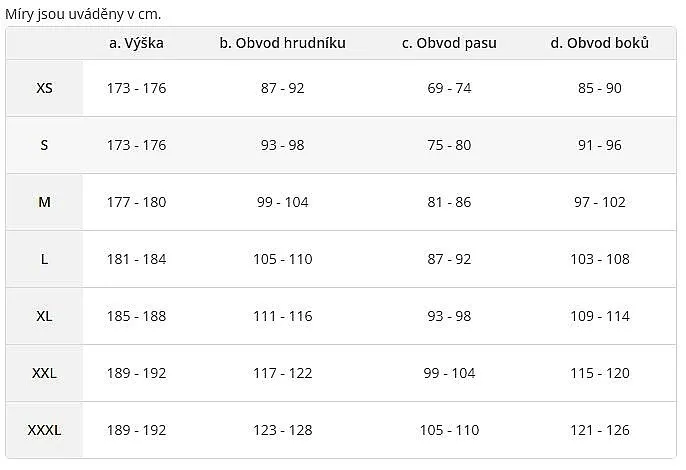
Task: Click the 'Míry jsou uváděny v cm.' caption
Action: coord(83,14)
